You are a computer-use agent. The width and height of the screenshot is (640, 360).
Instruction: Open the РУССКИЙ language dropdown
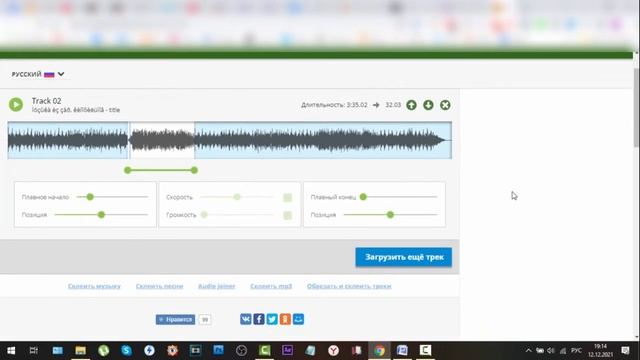(x=38, y=74)
